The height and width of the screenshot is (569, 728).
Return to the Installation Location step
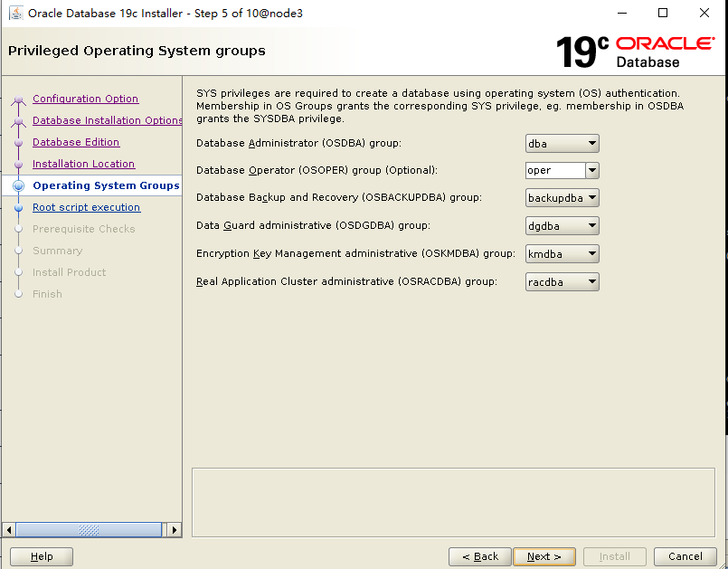coord(83,164)
